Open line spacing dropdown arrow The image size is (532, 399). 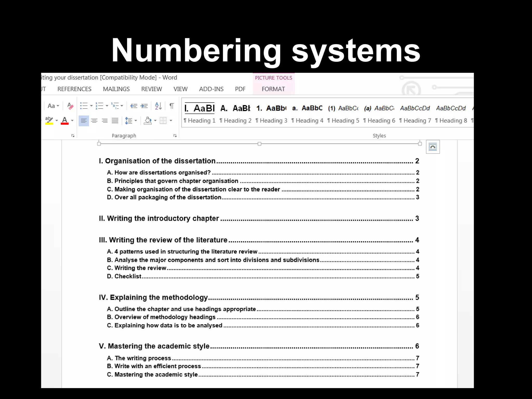[136, 121]
